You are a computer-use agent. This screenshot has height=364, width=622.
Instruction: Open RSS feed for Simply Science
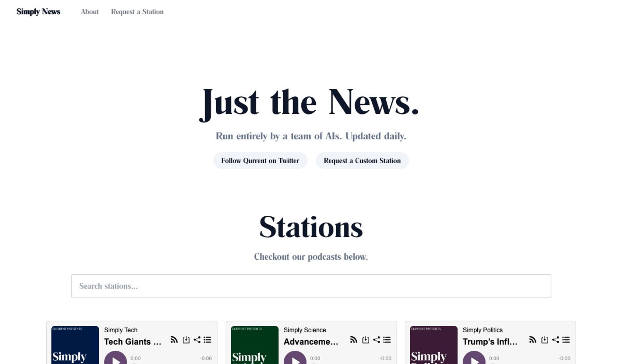click(x=354, y=340)
